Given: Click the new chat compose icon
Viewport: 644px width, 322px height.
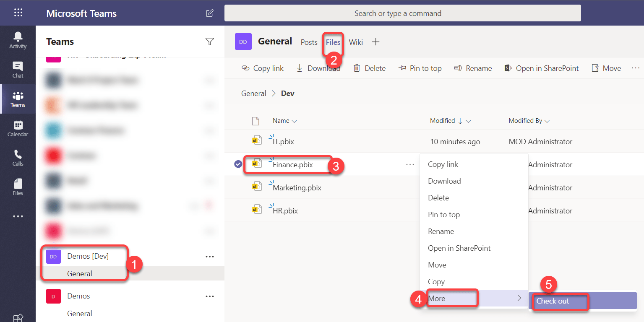Looking at the screenshot, I should (x=210, y=13).
